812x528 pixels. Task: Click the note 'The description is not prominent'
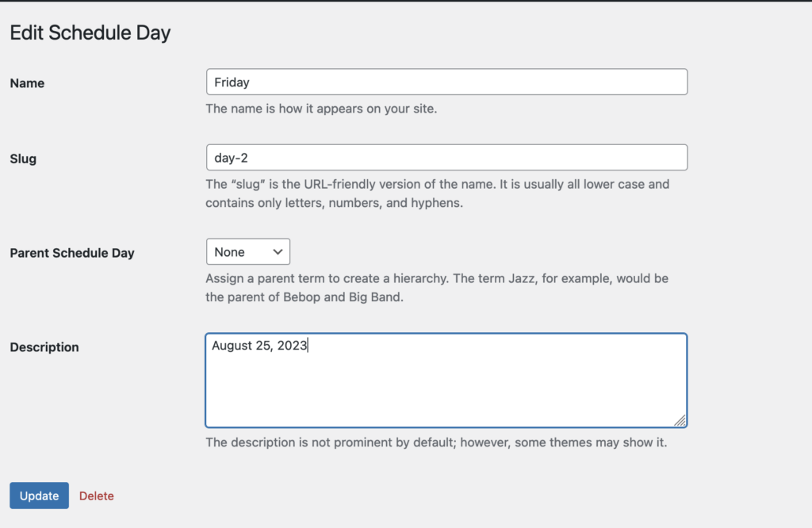436,442
